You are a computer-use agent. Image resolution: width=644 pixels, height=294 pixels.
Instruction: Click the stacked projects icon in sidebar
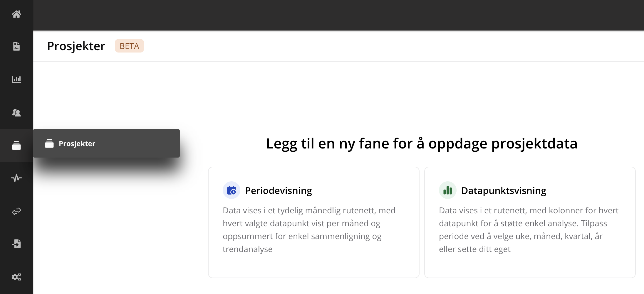tap(16, 145)
